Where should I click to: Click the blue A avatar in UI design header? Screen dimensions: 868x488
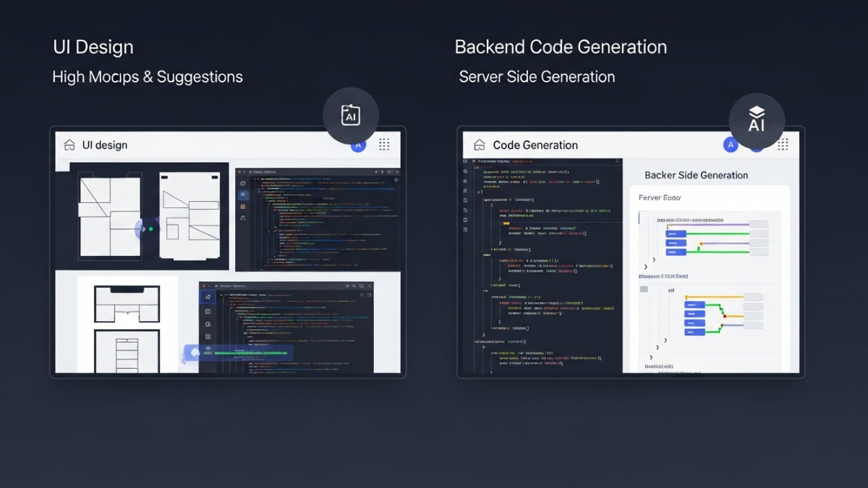pyautogui.click(x=357, y=145)
